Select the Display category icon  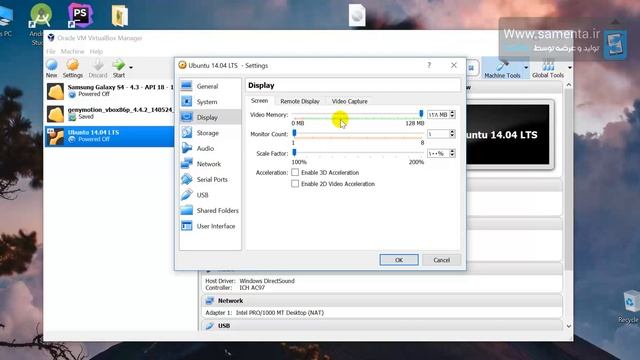pos(187,117)
